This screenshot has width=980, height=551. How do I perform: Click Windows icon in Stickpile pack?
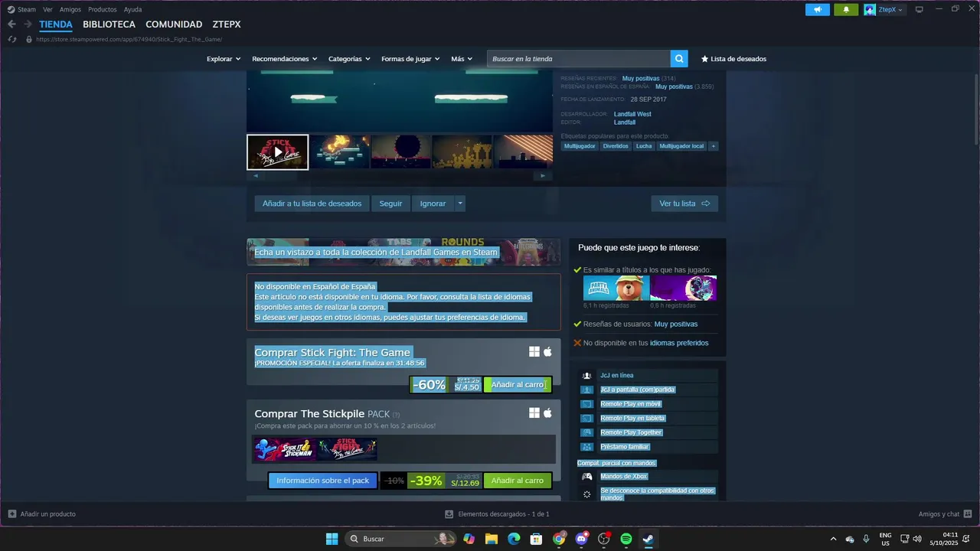[x=534, y=413]
